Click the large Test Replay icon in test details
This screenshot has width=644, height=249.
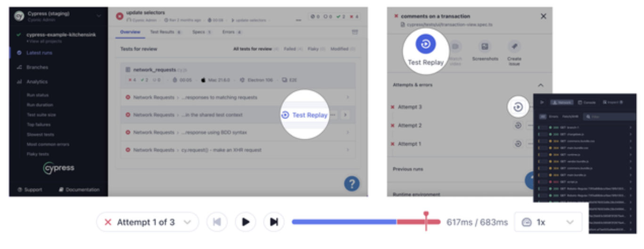tap(425, 44)
